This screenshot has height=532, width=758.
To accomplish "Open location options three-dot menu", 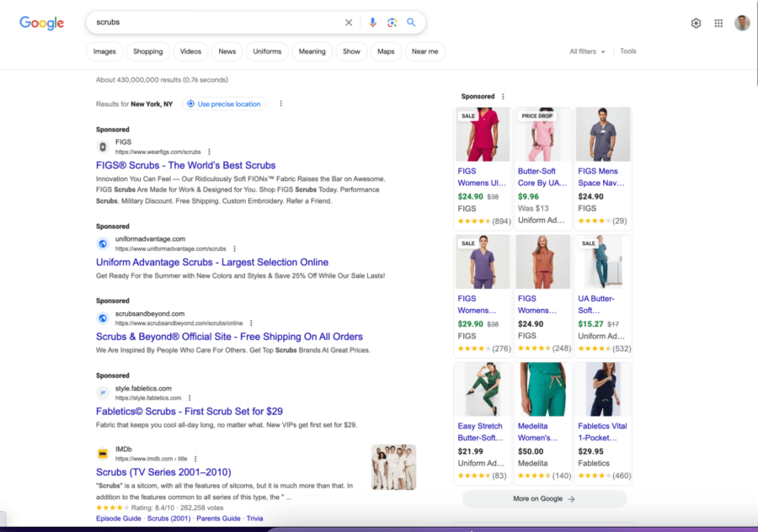I will 280,104.
